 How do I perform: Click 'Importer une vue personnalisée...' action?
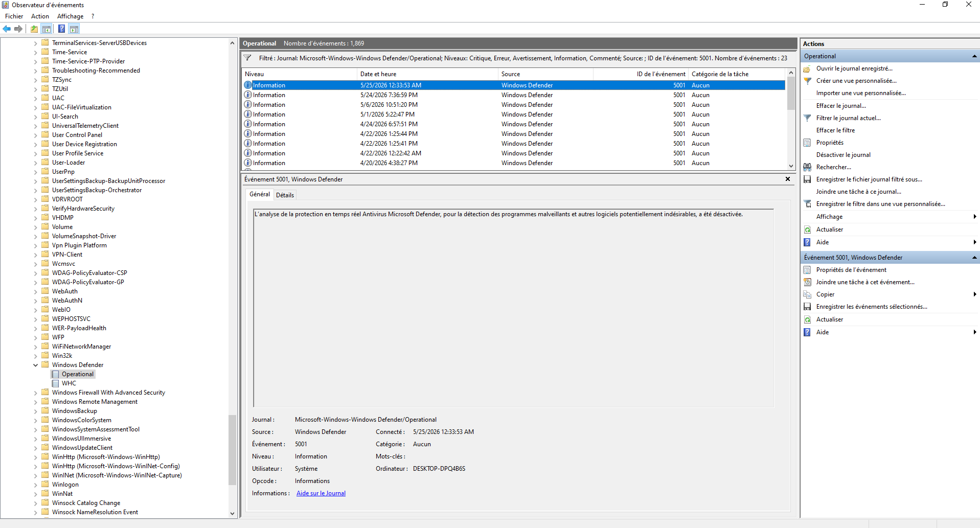pyautogui.click(x=861, y=93)
